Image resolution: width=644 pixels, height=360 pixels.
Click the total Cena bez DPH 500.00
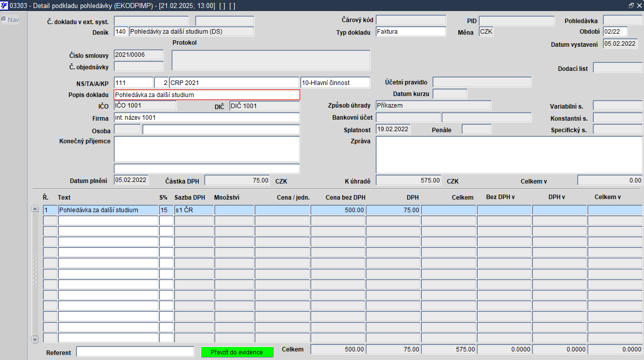point(338,349)
